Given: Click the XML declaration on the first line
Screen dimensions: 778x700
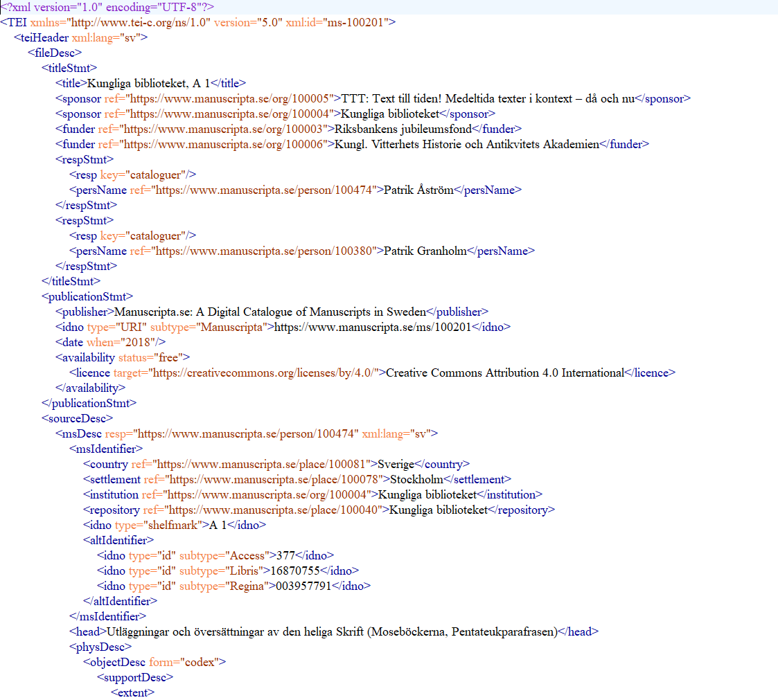Looking at the screenshot, I should click(107, 7).
